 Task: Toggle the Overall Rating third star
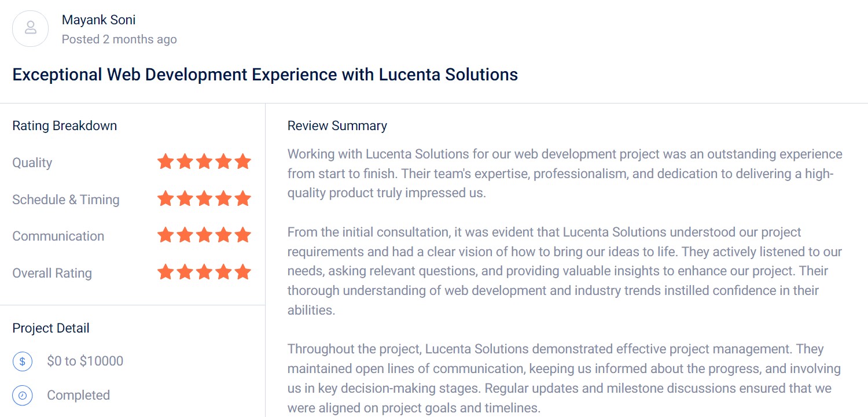click(204, 272)
